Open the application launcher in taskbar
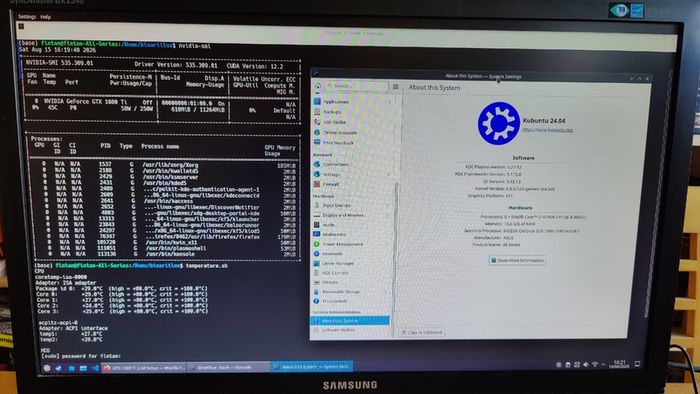The width and height of the screenshot is (700, 394). pyautogui.click(x=47, y=368)
